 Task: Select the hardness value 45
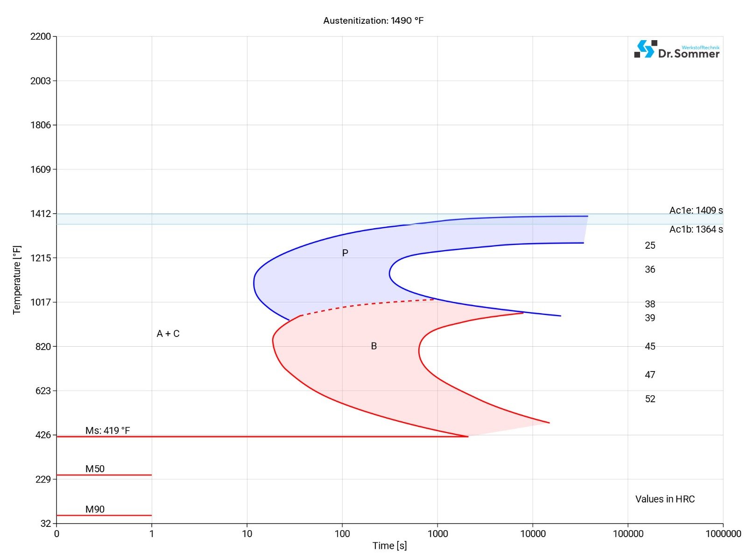pyautogui.click(x=650, y=346)
